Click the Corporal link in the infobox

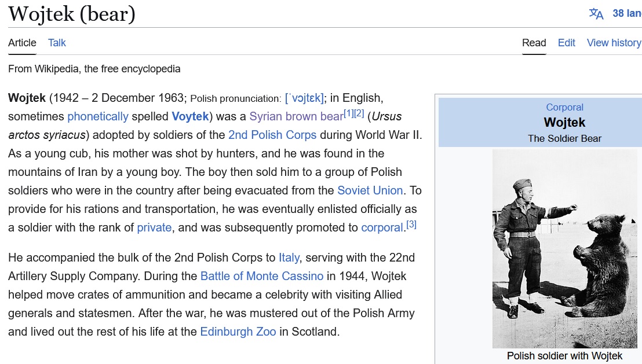(x=564, y=107)
